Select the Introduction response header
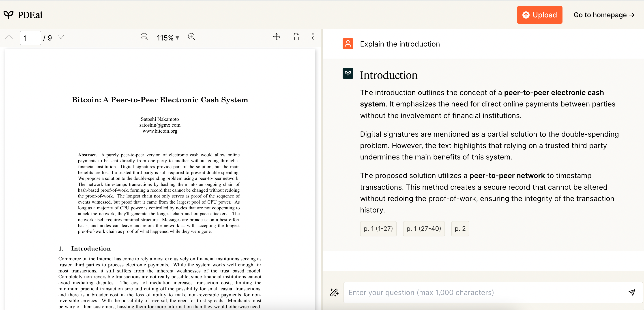Screen dimensions: 644x310 [x=389, y=75]
